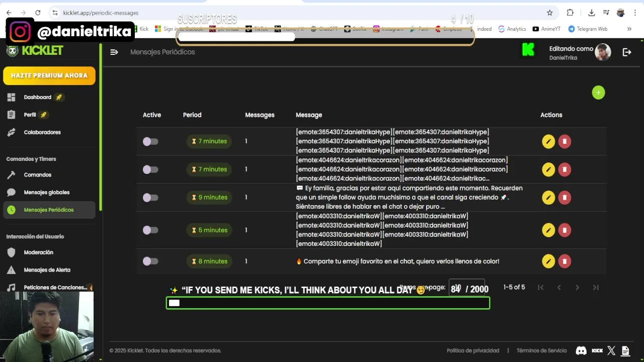Open Kicklet Discord link in footer
The image size is (644, 362).
coord(581,351)
